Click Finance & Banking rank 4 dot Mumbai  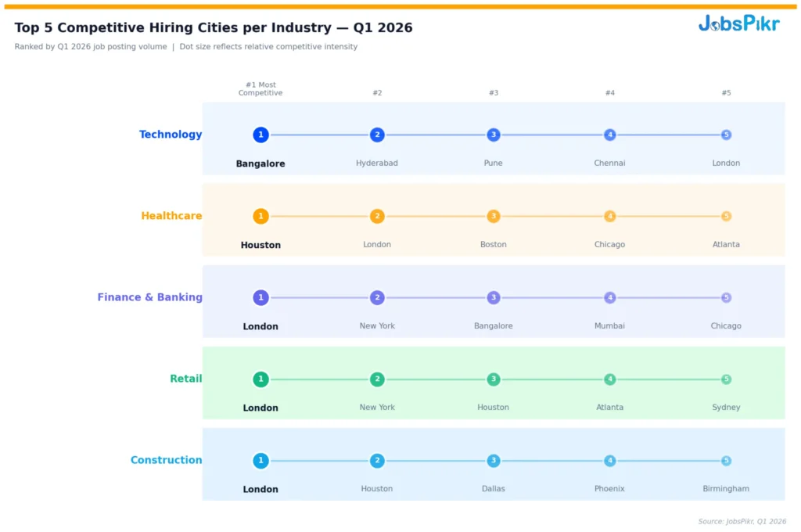tap(609, 297)
